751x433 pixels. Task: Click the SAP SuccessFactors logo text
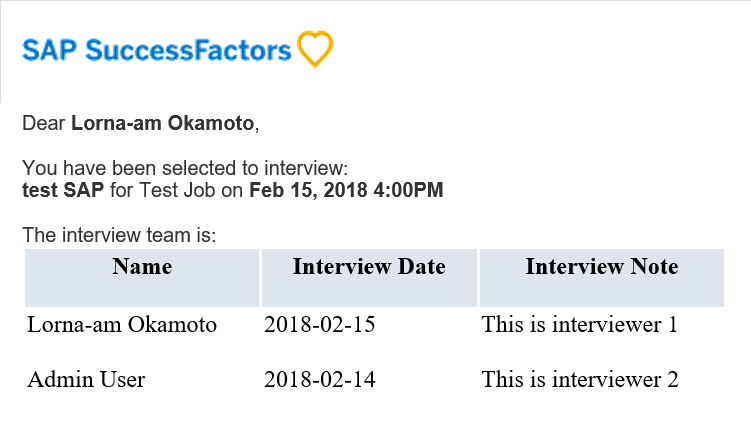pos(157,50)
